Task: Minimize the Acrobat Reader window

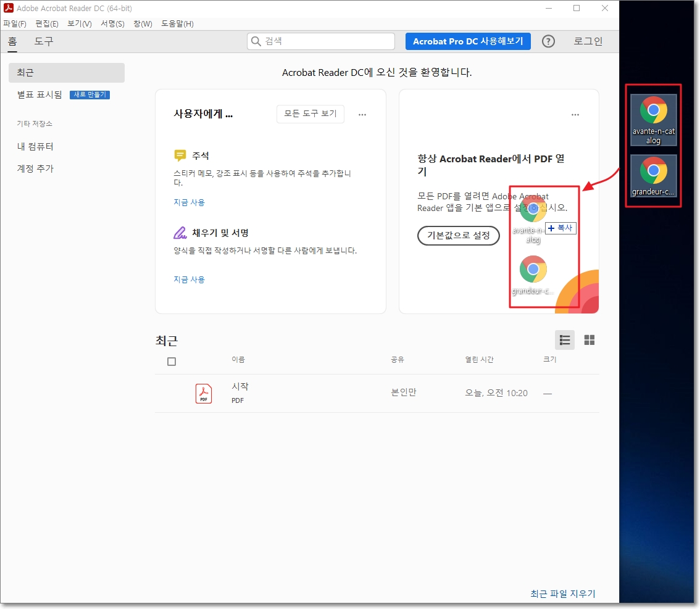Action: coord(549,8)
